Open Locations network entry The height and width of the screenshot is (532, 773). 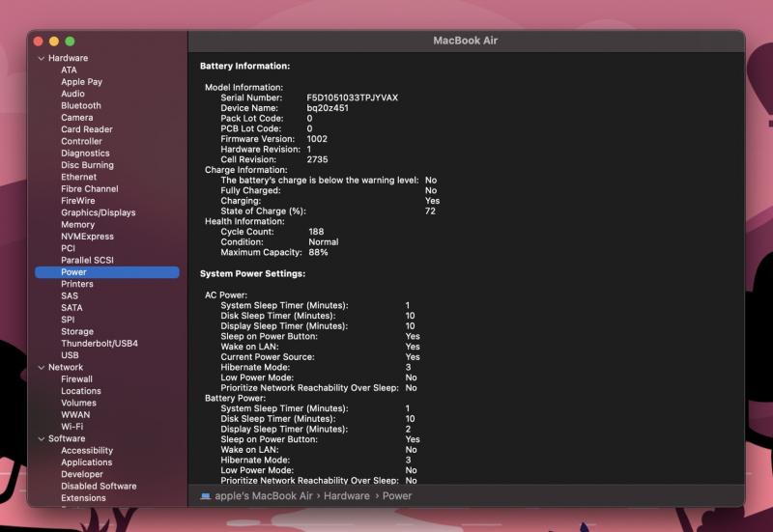tap(81, 391)
